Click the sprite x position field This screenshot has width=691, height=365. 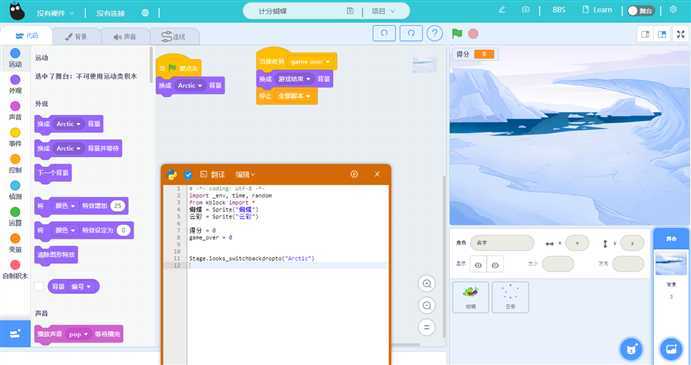pos(577,243)
